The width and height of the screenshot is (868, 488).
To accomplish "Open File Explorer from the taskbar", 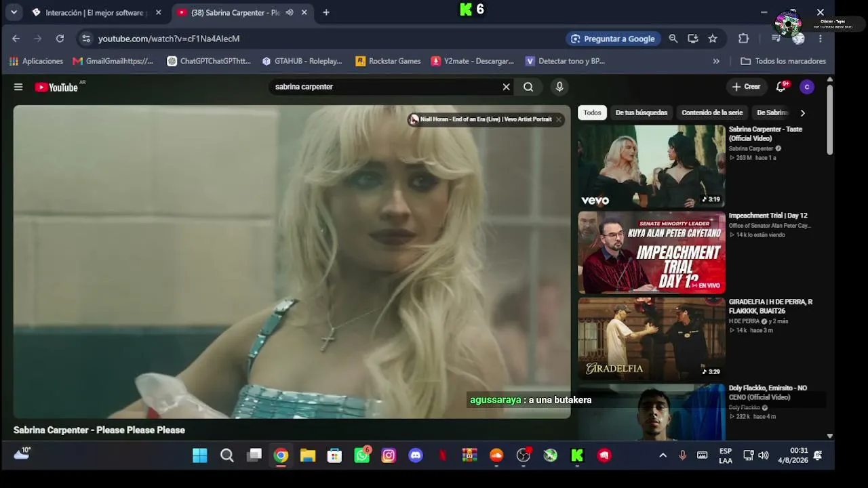I will (308, 455).
